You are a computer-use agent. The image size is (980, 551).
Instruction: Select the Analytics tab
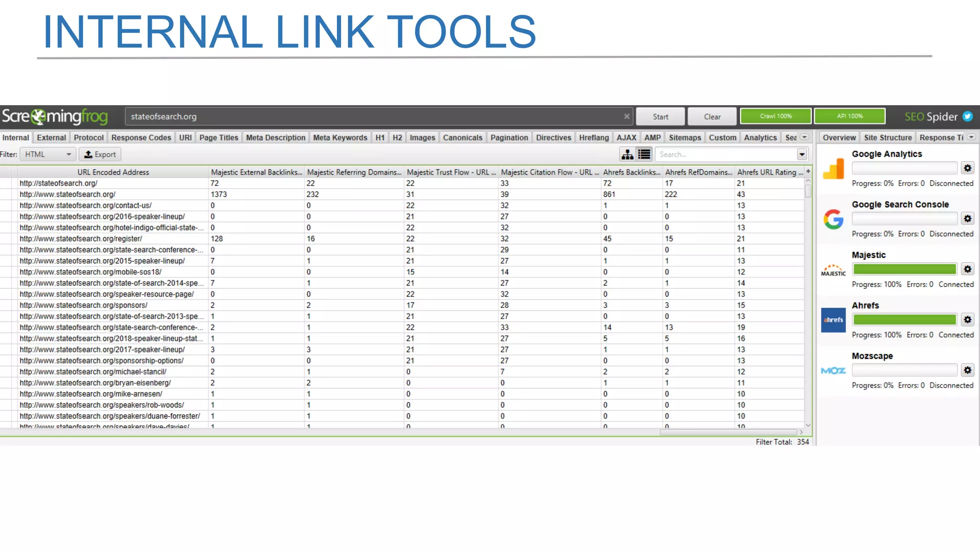pyautogui.click(x=760, y=138)
